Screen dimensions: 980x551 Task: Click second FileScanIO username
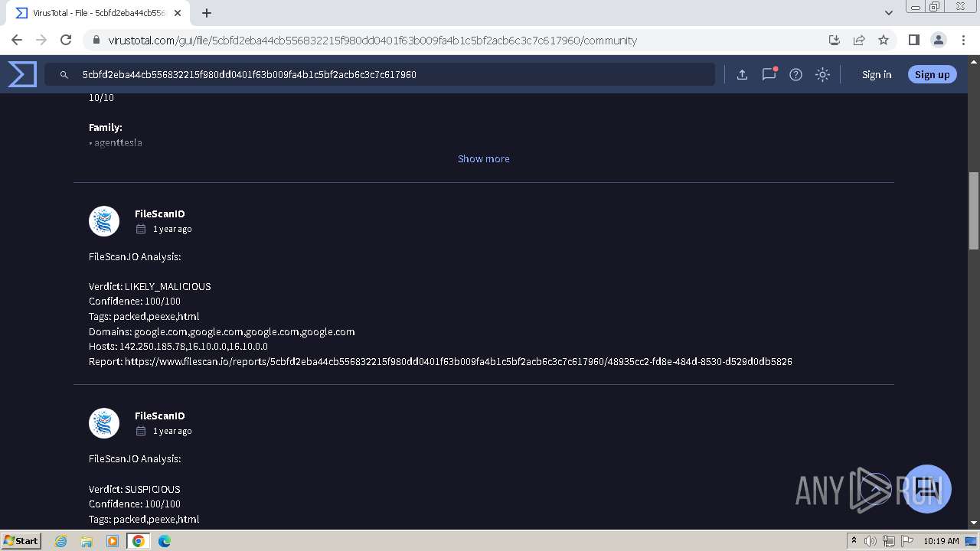[159, 416]
